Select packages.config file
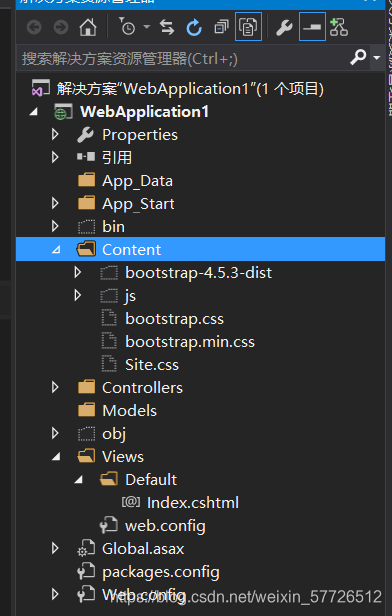The height and width of the screenshot is (616, 392). pos(161,572)
